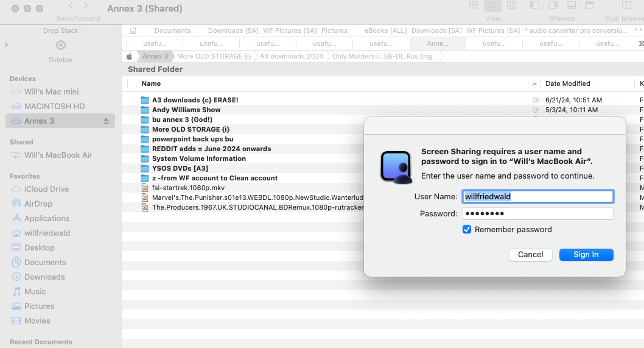The width and height of the screenshot is (644, 348).
Task: Open Movies in the sidebar
Action: (60, 321)
